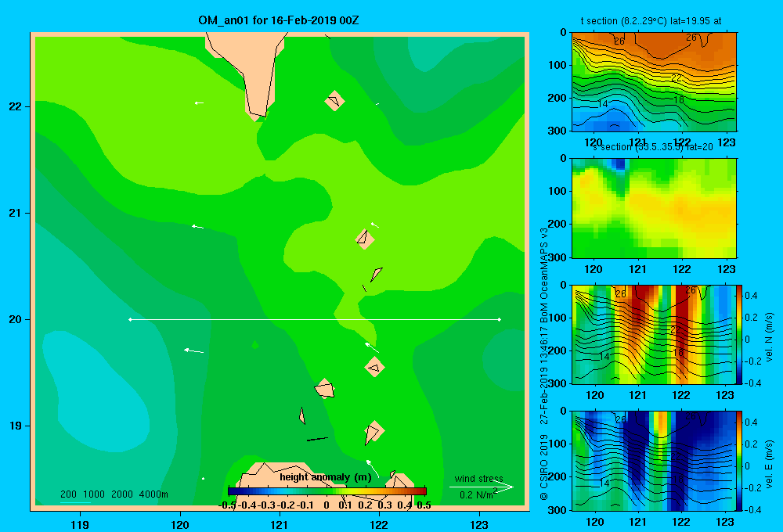Click the white transect line at latitude 20
Screen dimensions: 783x532
coord(315,319)
